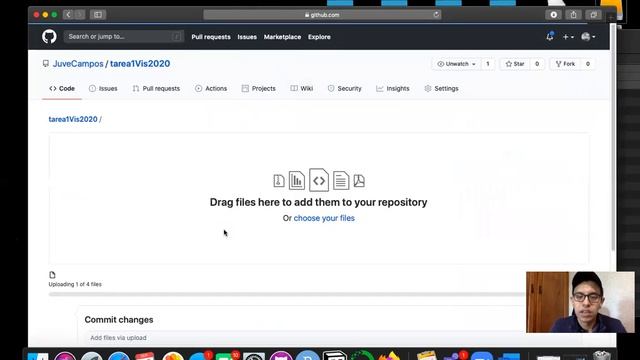Open Marketplace in the top navigation

coord(282,37)
